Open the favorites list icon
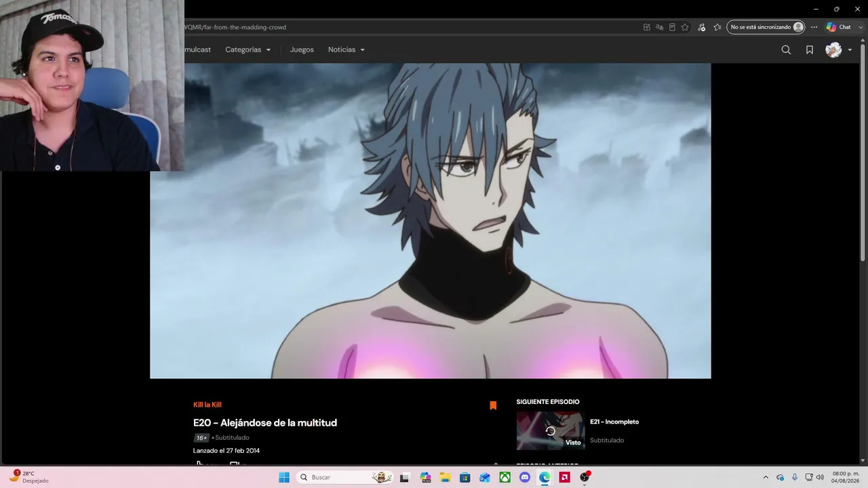 click(717, 27)
